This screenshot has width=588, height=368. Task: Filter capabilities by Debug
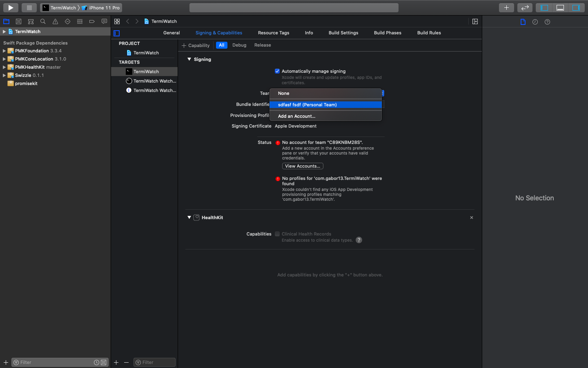[x=239, y=45]
